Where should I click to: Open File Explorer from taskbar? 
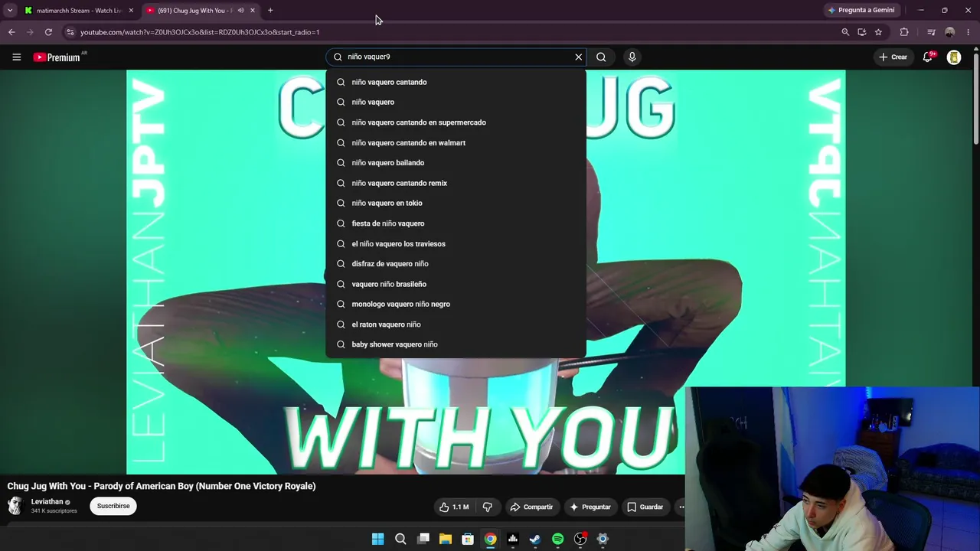[x=446, y=539]
